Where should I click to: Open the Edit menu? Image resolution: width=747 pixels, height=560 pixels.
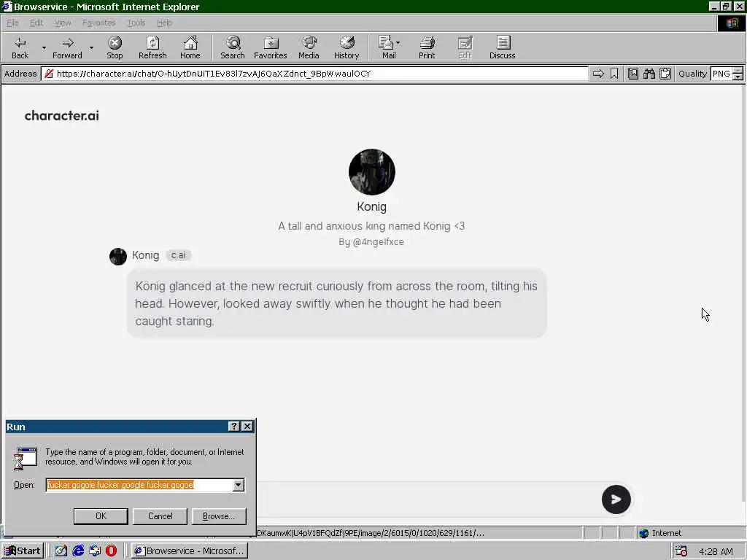(36, 23)
